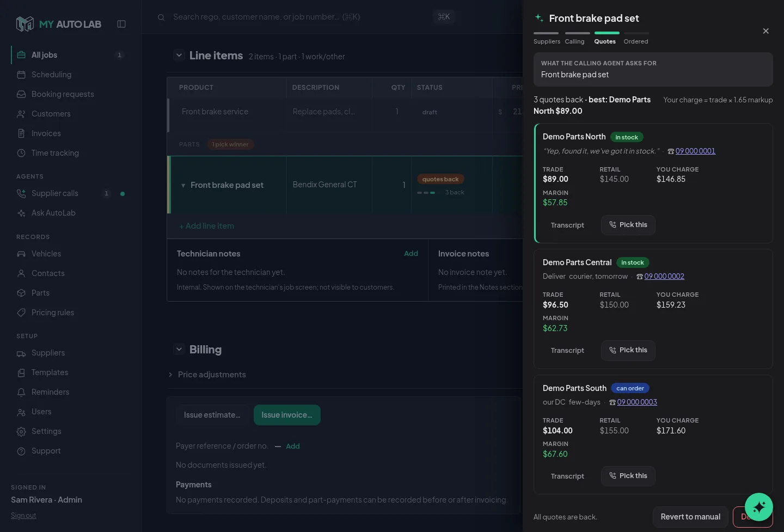This screenshot has height=532, width=784.
Task: Click the ⌘K shortcut badge
Action: pyautogui.click(x=444, y=17)
